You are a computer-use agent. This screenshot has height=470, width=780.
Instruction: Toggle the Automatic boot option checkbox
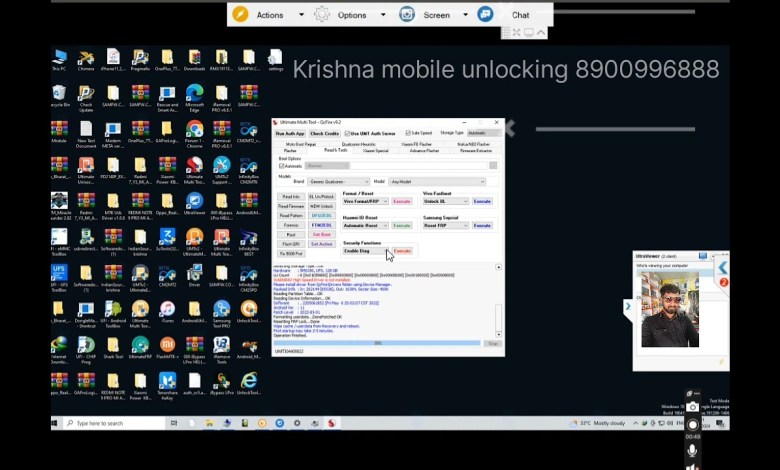point(282,166)
